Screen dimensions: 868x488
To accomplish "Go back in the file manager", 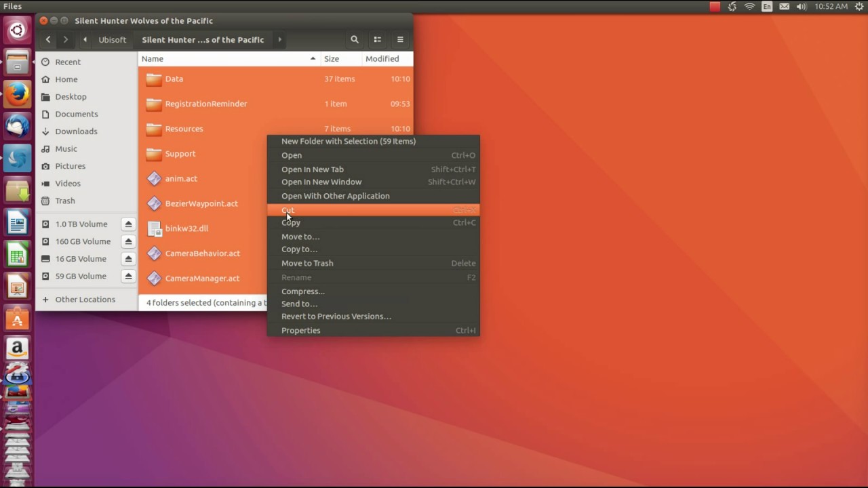I will 48,40.
